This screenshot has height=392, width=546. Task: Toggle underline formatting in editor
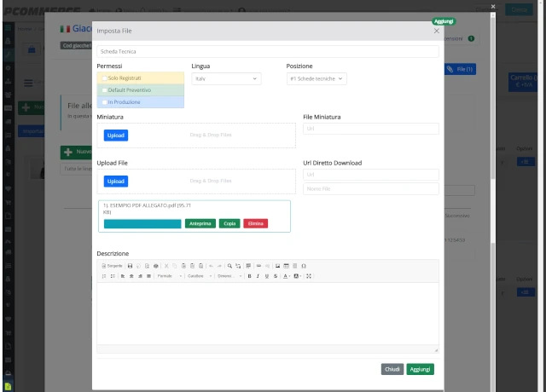click(267, 276)
